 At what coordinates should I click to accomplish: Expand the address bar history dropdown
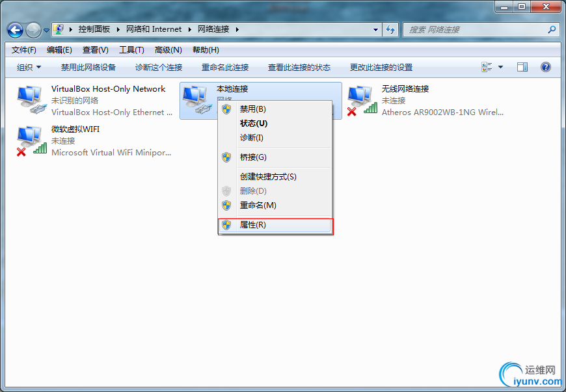coord(375,29)
